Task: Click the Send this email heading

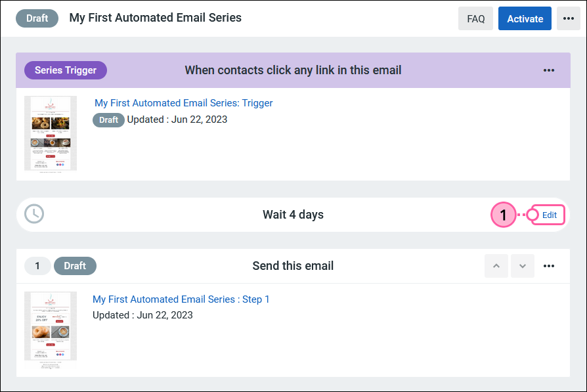Action: (x=293, y=266)
